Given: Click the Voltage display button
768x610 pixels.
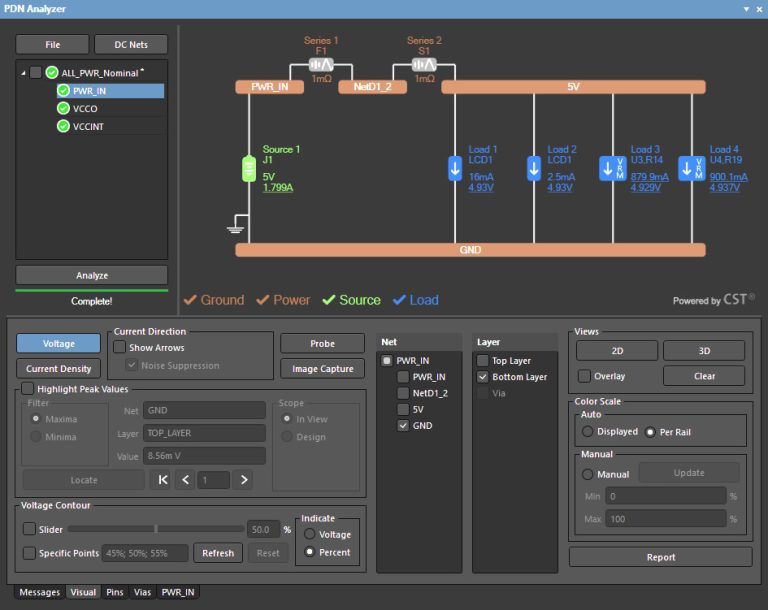Looking at the screenshot, I should click(x=58, y=343).
